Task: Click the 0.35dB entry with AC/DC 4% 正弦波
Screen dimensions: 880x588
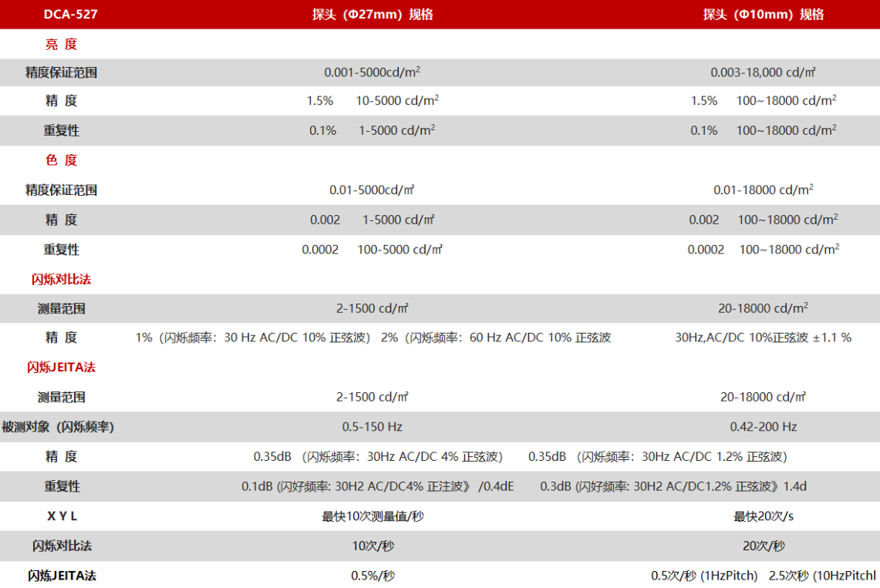Action: coord(378,457)
